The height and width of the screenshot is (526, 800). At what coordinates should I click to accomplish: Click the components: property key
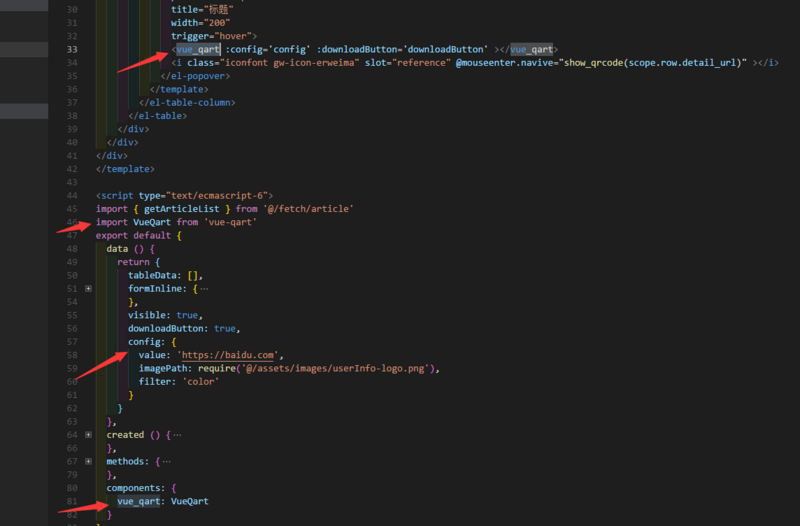(136, 488)
